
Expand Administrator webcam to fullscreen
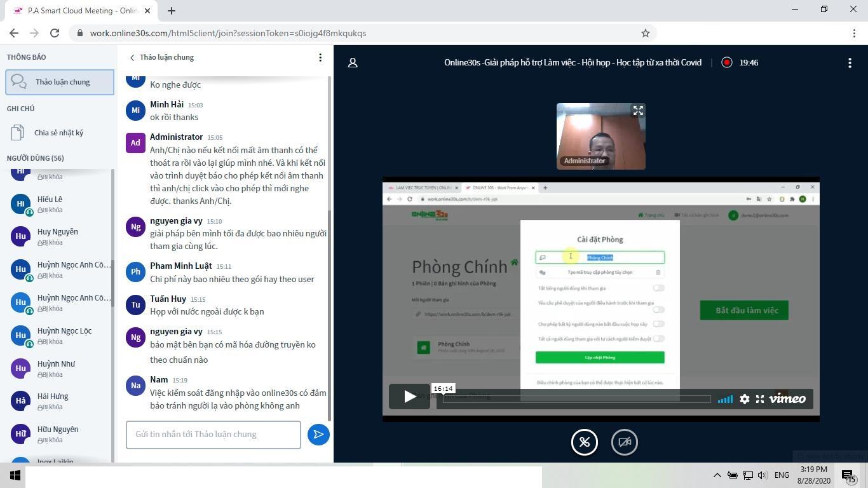[638, 111]
